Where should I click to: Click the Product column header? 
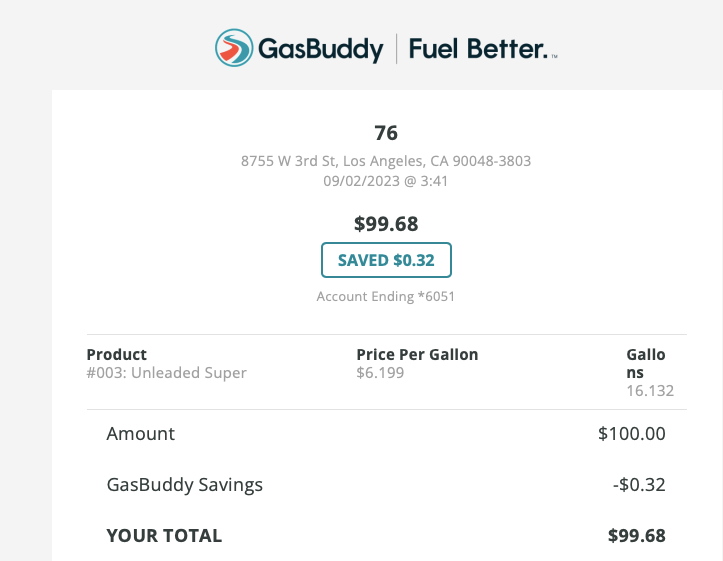(x=117, y=354)
